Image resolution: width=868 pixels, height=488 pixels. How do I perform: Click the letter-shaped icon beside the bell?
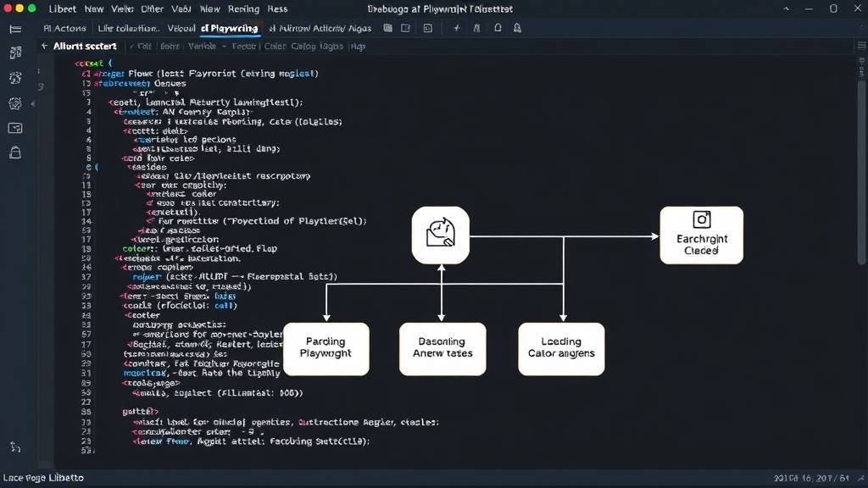click(x=476, y=28)
